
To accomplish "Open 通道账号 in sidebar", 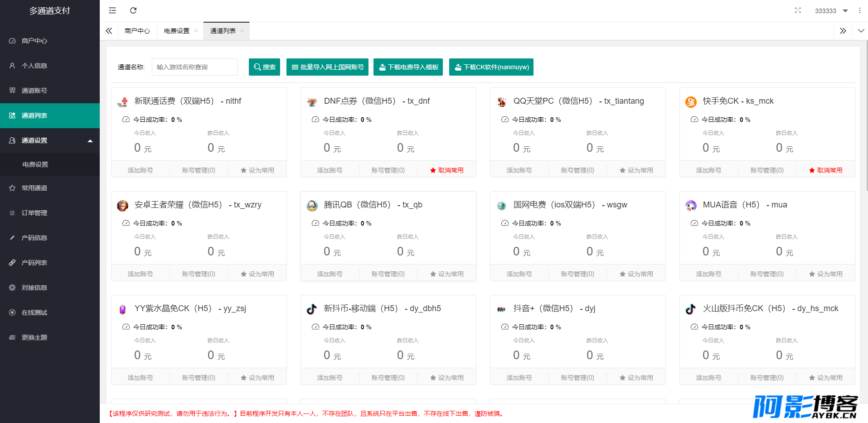I will (x=50, y=91).
